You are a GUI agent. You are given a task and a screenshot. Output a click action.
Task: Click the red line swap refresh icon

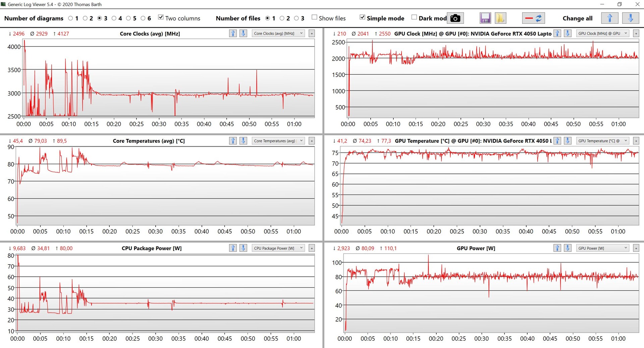pyautogui.click(x=533, y=18)
